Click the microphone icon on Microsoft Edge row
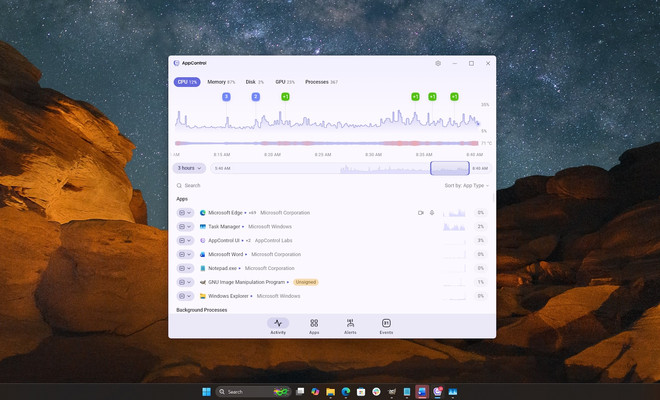 (x=432, y=213)
